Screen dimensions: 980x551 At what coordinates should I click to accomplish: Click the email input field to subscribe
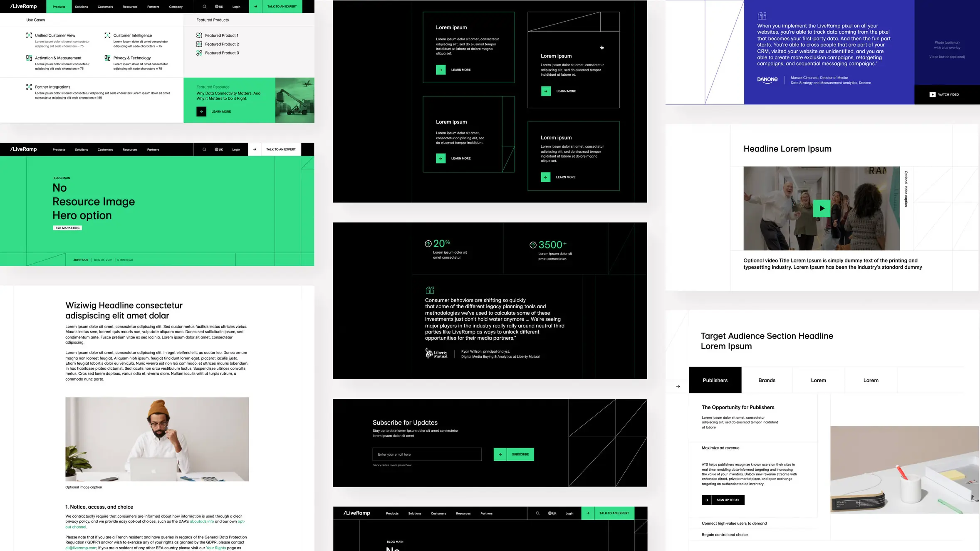[428, 454]
